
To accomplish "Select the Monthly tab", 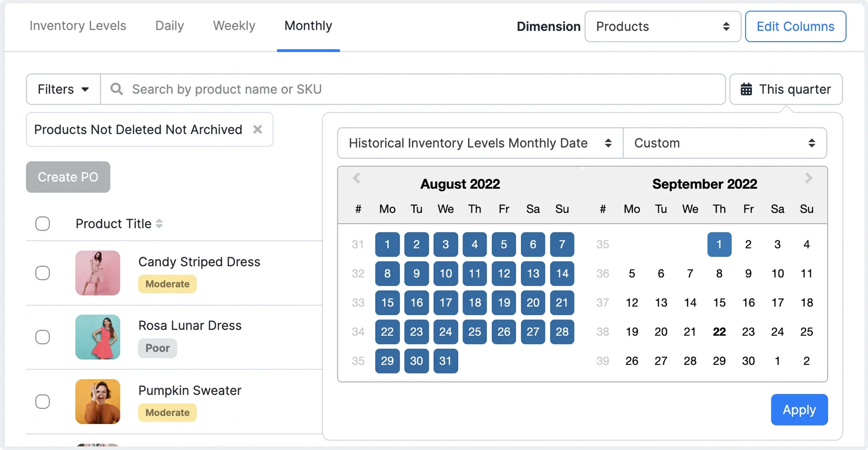I will [308, 26].
